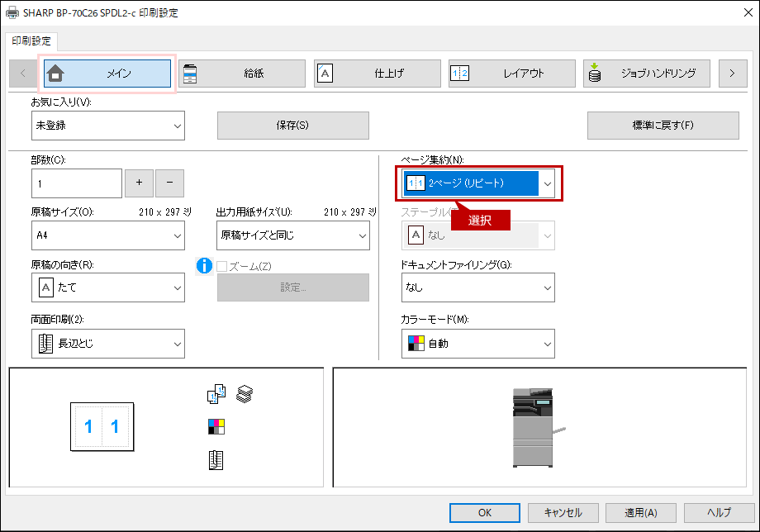Click the two-page repeat icon in preview
Screen dimensions: 760x532
pos(215,396)
